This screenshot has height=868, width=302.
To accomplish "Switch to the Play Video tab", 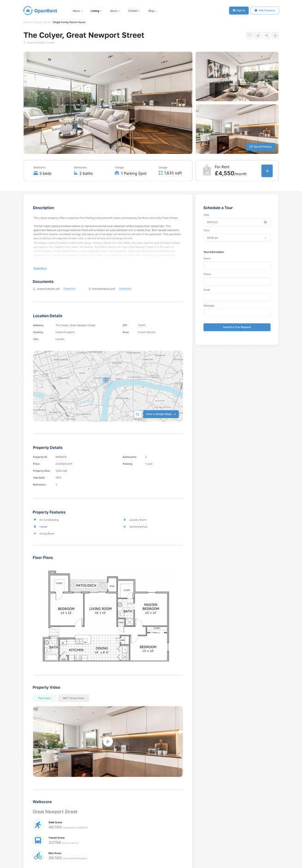I will click(x=44, y=698).
